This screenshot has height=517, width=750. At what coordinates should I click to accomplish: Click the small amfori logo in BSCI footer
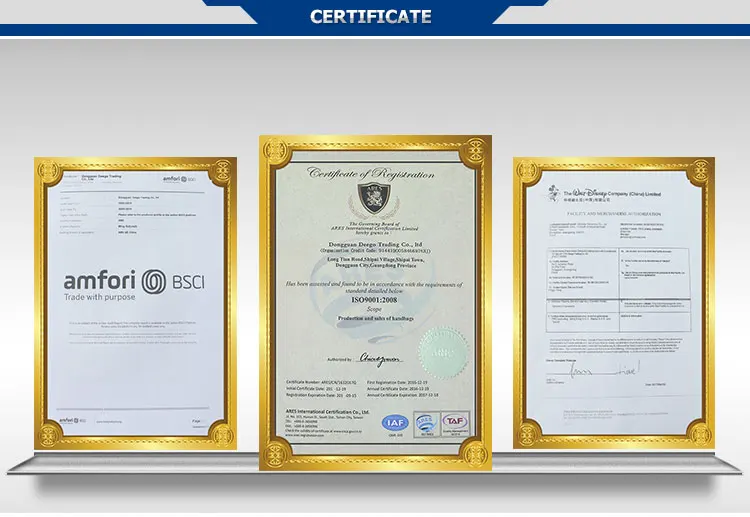click(x=73, y=420)
